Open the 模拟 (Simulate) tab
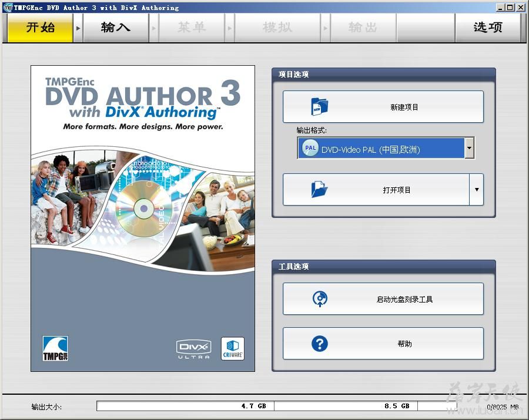This screenshot has height=420, width=529. [277, 28]
